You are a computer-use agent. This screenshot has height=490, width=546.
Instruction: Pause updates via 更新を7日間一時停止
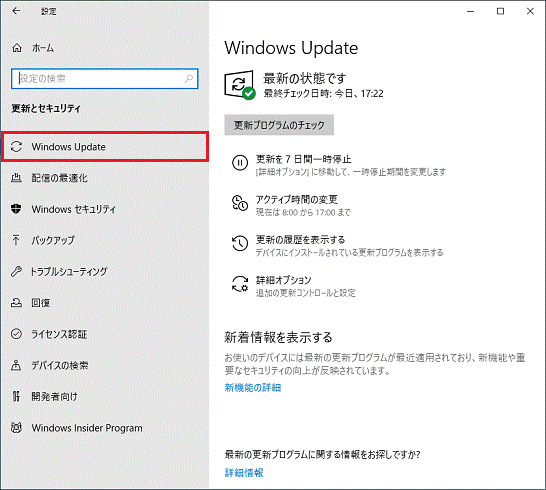pyautogui.click(x=303, y=160)
